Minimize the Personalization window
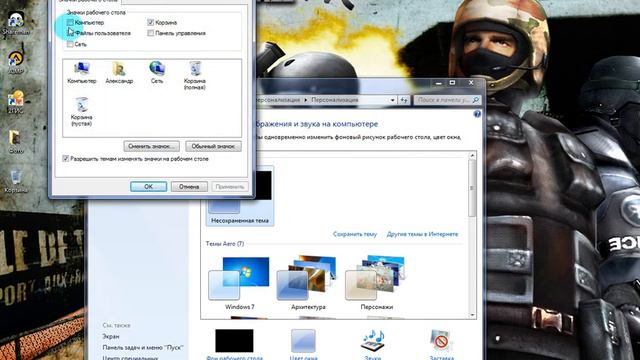Screen dimensions: 640x360 (x=439, y=83)
